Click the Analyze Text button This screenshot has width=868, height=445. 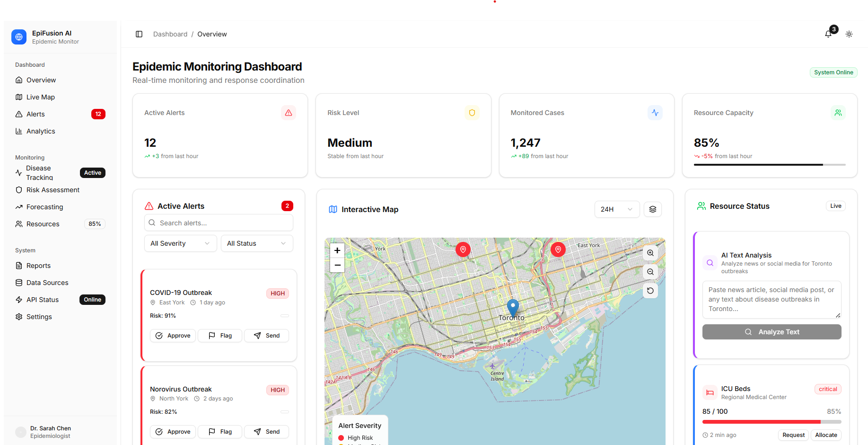772,332
